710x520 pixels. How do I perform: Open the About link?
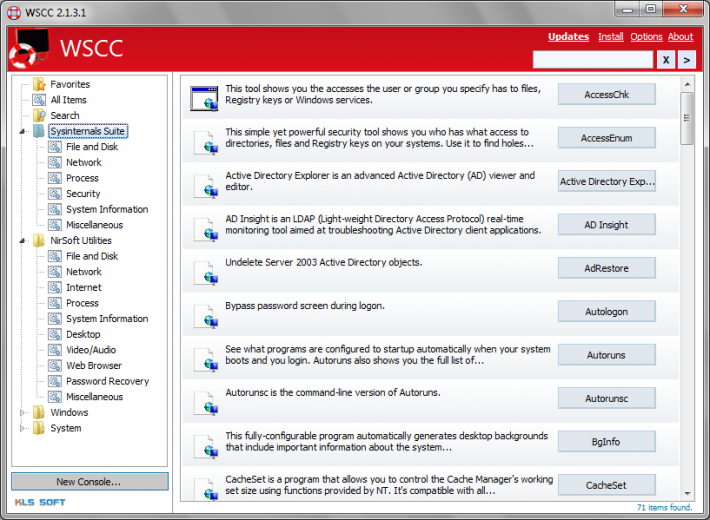680,37
